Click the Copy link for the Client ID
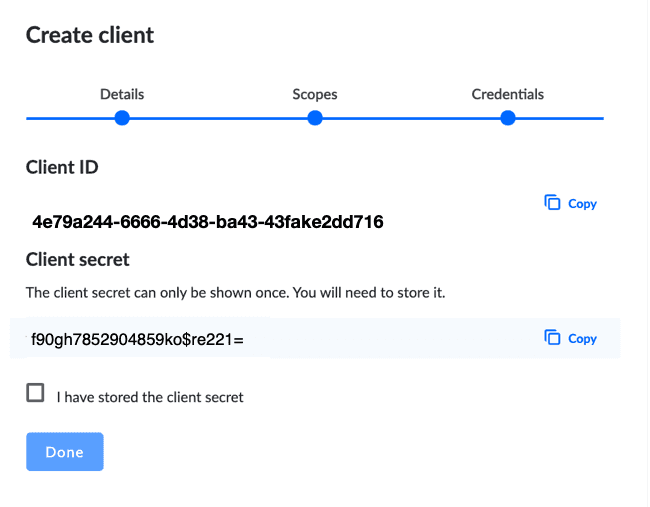Image resolution: width=650 pixels, height=507 pixels. point(582,204)
